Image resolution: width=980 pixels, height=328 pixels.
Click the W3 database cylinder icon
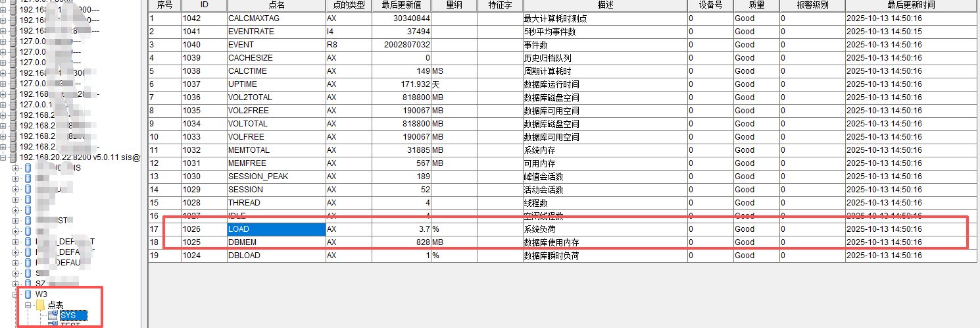[x=28, y=294]
